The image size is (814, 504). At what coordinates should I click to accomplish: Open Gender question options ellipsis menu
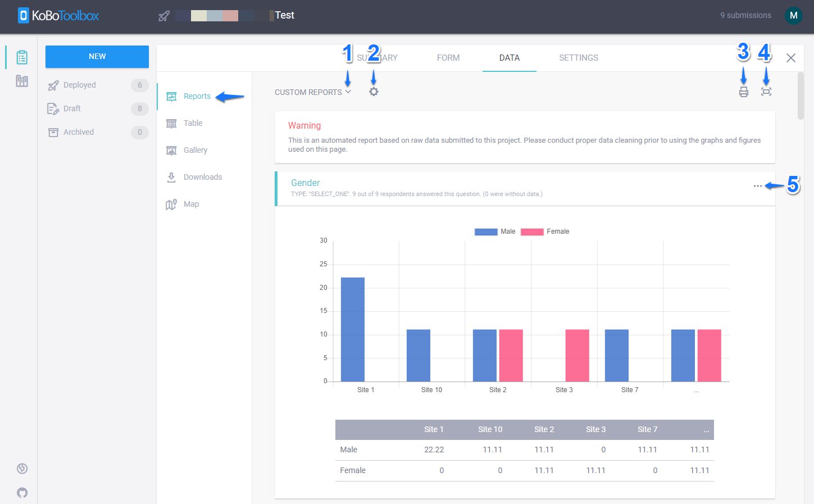click(757, 186)
